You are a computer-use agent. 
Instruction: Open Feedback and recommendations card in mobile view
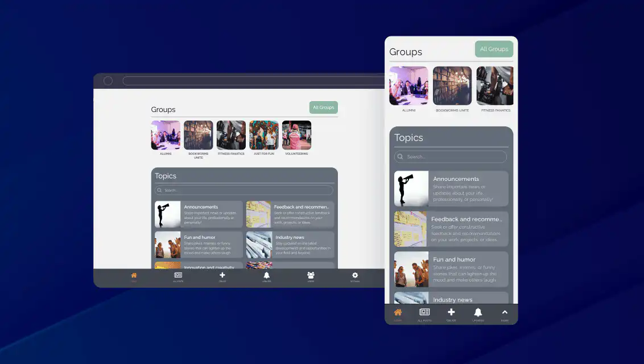[x=451, y=229]
